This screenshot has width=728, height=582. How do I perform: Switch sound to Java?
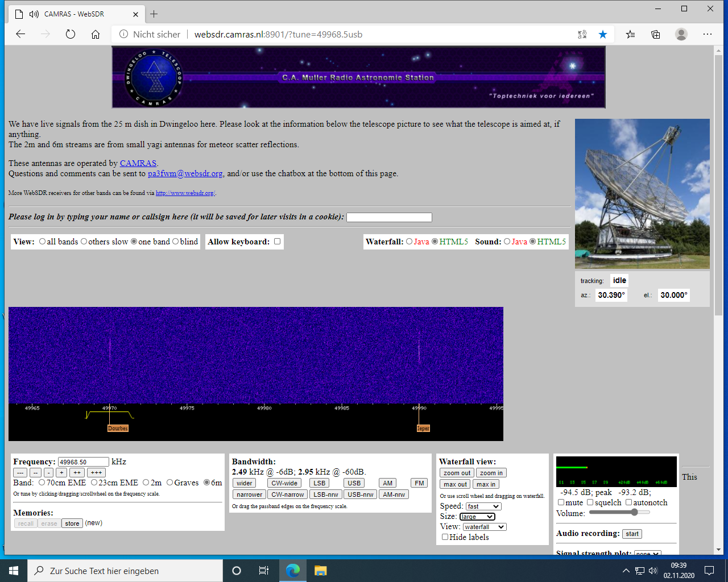pyautogui.click(x=507, y=242)
